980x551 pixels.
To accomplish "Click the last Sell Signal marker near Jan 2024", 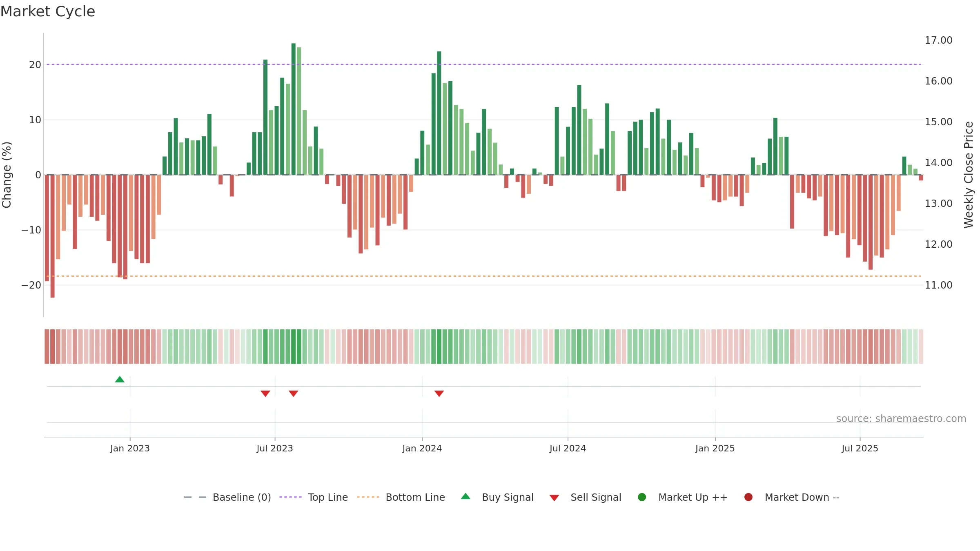I will point(439,393).
